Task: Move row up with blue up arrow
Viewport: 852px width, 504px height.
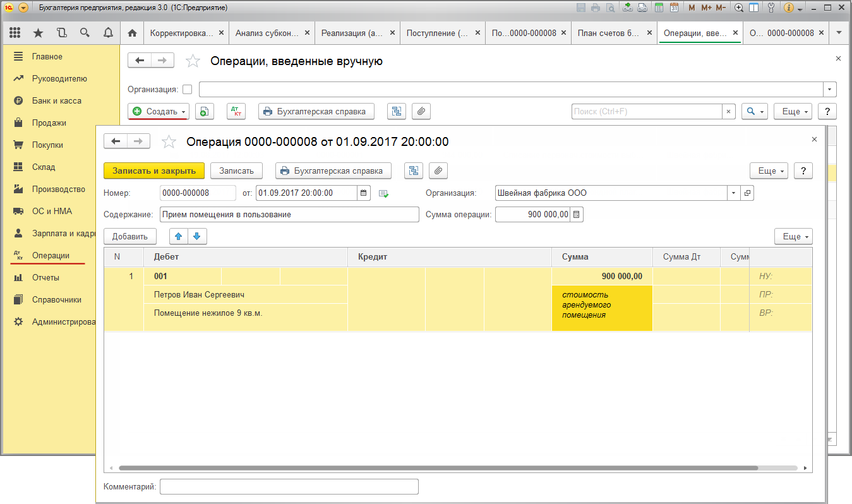Action: click(x=179, y=236)
